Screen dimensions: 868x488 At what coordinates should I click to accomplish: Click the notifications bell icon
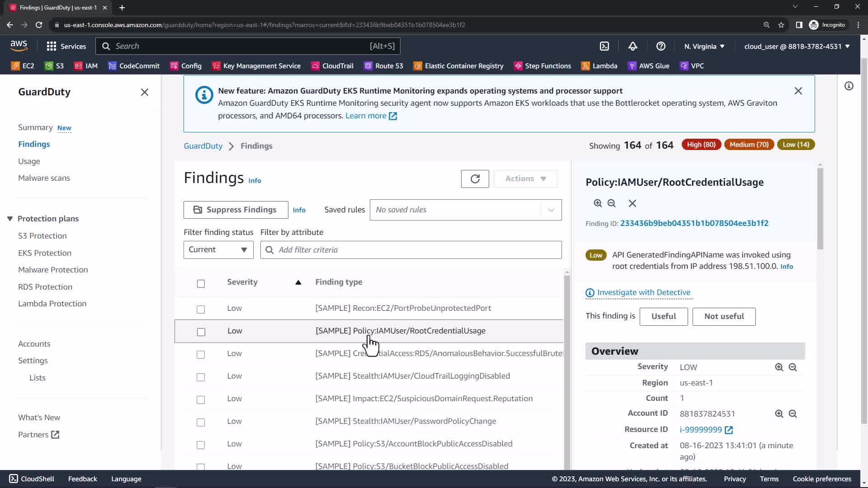pyautogui.click(x=633, y=46)
